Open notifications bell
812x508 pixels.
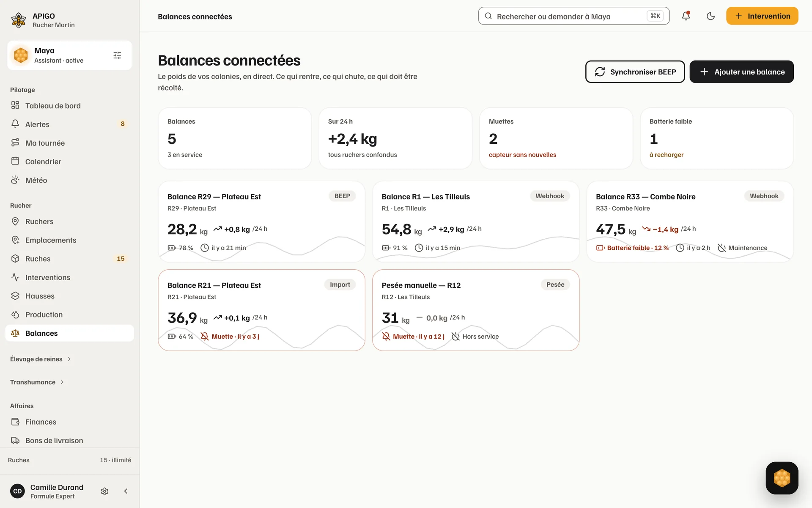(686, 16)
